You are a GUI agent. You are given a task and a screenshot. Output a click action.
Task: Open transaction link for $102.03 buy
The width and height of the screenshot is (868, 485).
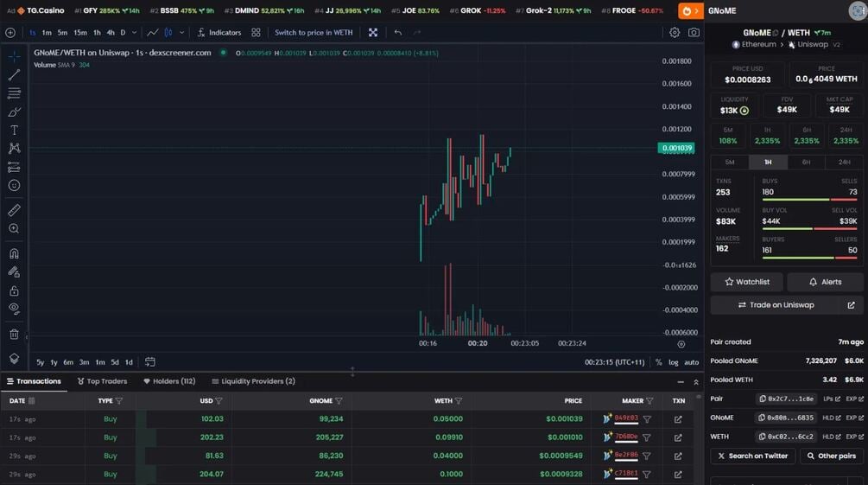coord(678,419)
